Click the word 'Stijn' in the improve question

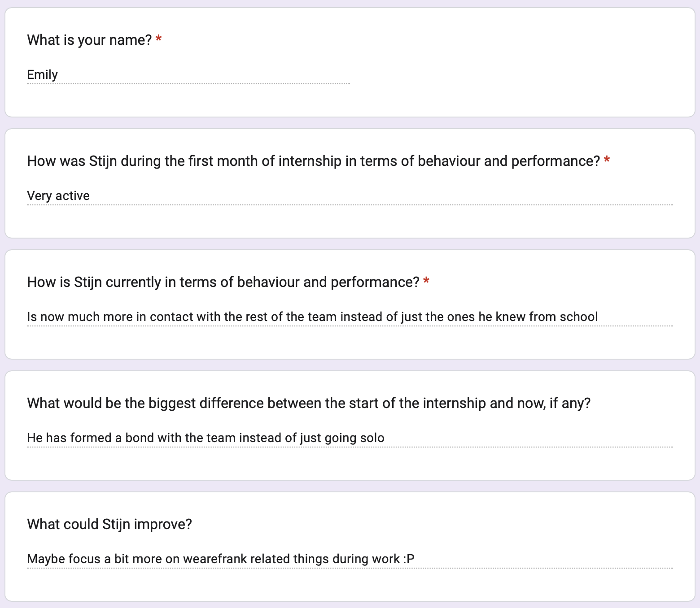116,524
